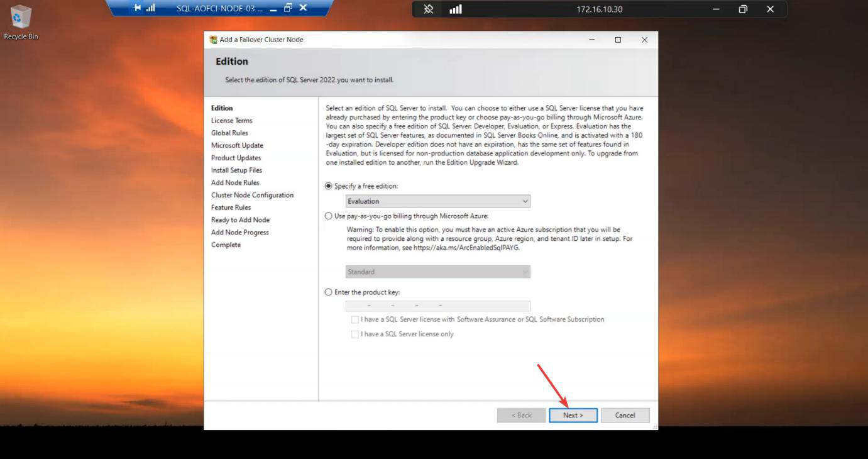
Task: Open the Recycle Bin desktop icon
Action: (21, 22)
